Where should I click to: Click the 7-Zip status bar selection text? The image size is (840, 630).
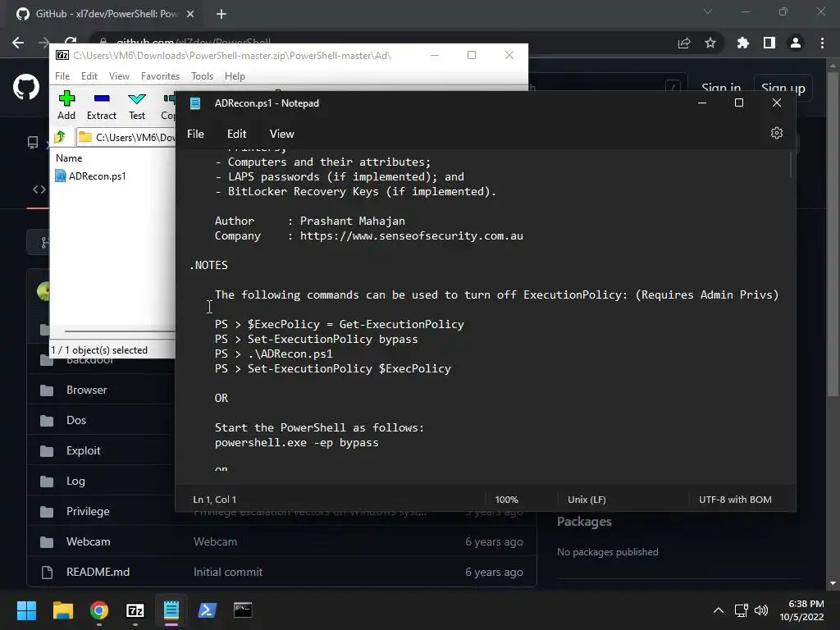(99, 349)
